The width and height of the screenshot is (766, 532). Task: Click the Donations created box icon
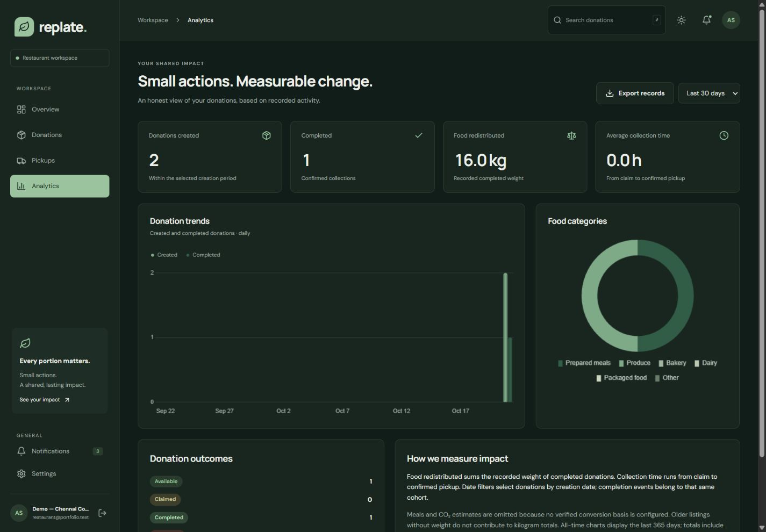point(266,135)
